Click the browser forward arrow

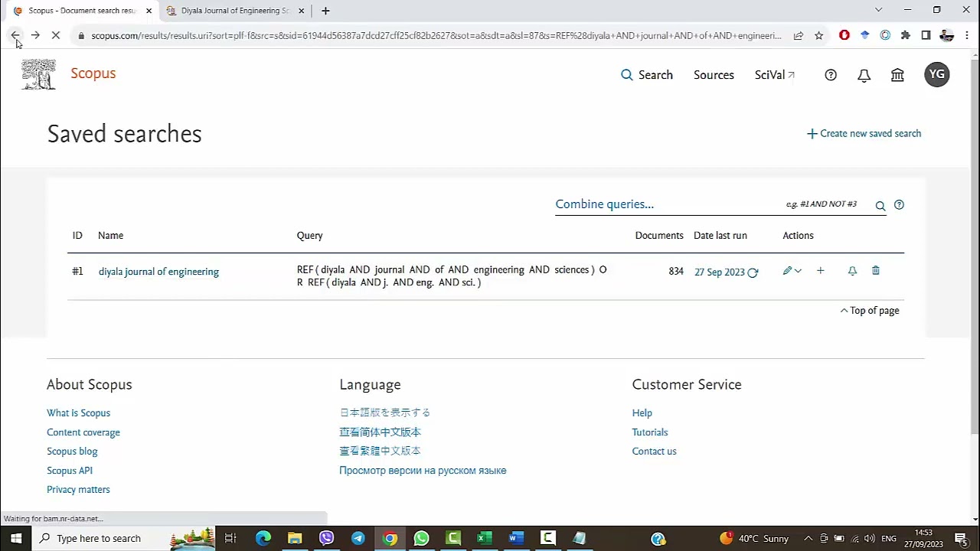(35, 35)
